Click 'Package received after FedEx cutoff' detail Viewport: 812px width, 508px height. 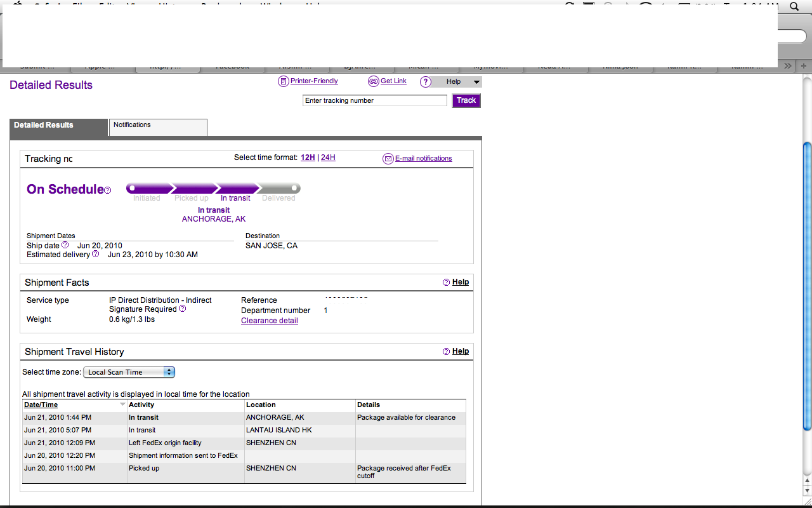point(404,472)
